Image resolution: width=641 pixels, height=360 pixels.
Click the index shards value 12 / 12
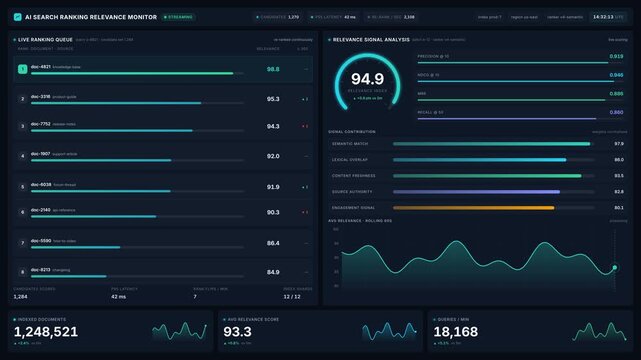(292, 297)
